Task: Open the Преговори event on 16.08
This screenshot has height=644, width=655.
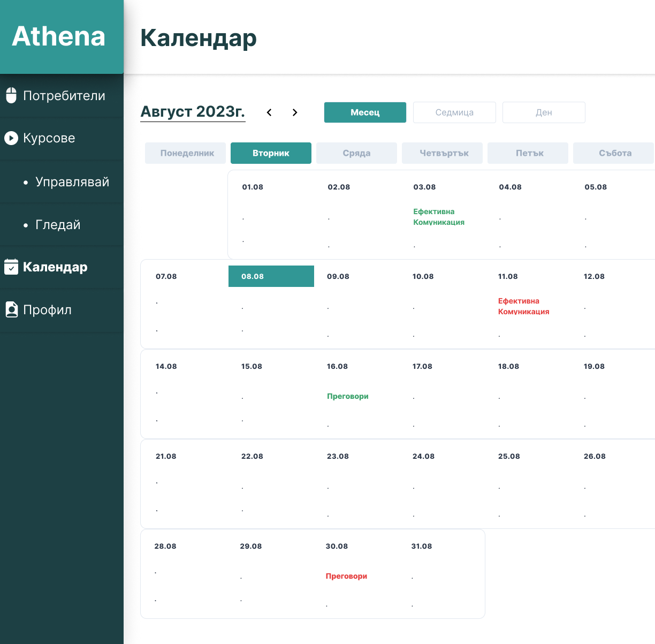Action: coord(347,396)
